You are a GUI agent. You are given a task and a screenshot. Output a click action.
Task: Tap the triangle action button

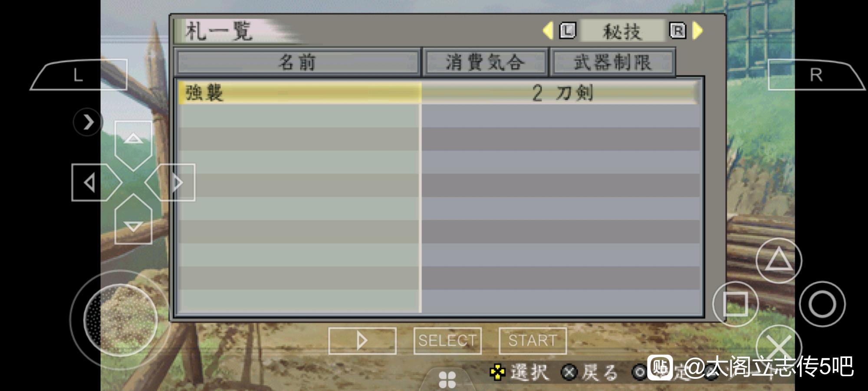(x=779, y=260)
